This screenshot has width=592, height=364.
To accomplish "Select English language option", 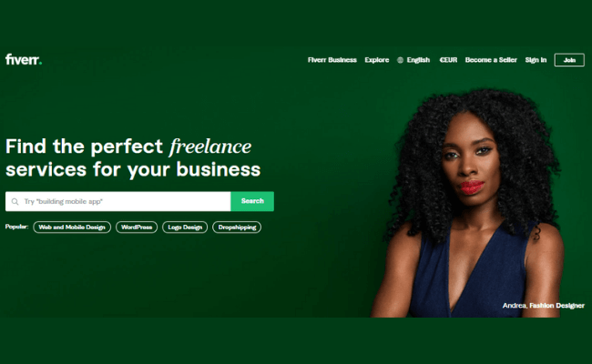I will tap(418, 60).
